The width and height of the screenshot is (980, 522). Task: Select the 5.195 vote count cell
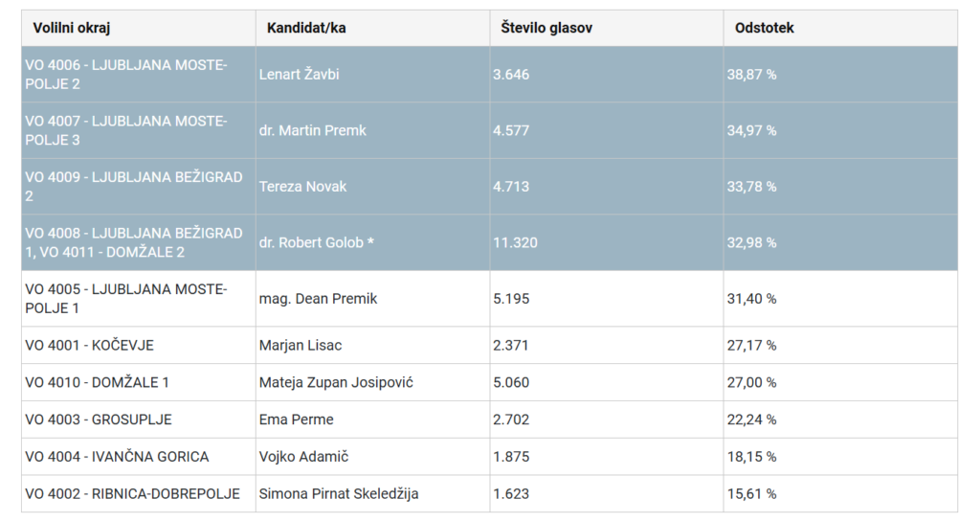coord(510,299)
